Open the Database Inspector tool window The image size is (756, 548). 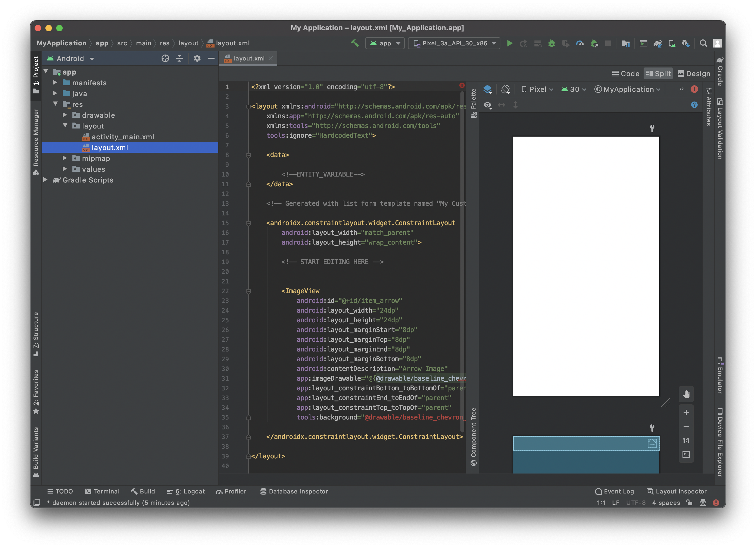(x=294, y=491)
